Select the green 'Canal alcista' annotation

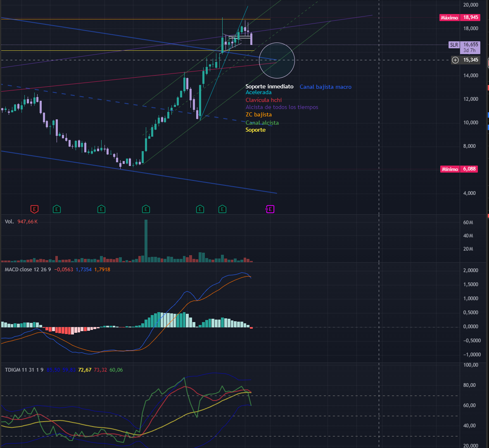point(262,123)
